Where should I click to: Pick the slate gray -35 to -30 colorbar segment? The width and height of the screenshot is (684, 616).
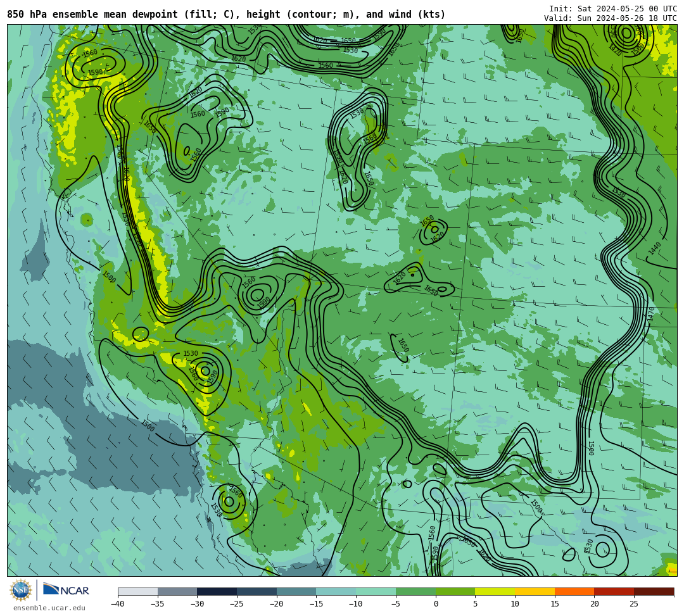[177, 591]
